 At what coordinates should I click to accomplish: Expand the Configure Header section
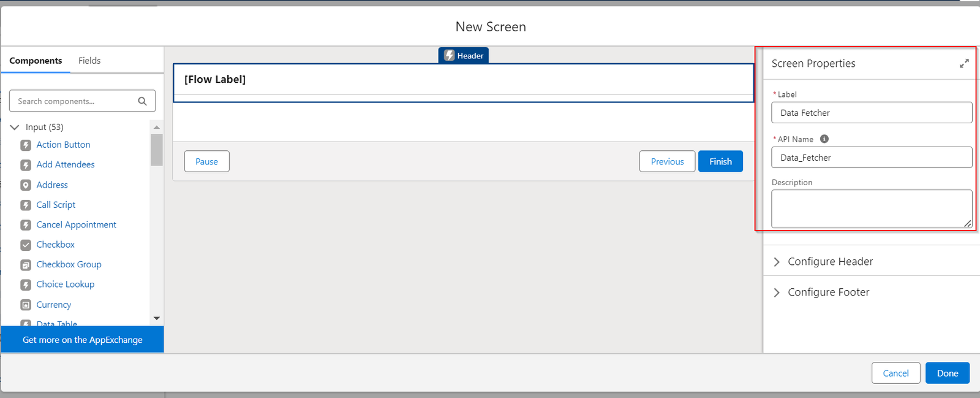(x=777, y=262)
